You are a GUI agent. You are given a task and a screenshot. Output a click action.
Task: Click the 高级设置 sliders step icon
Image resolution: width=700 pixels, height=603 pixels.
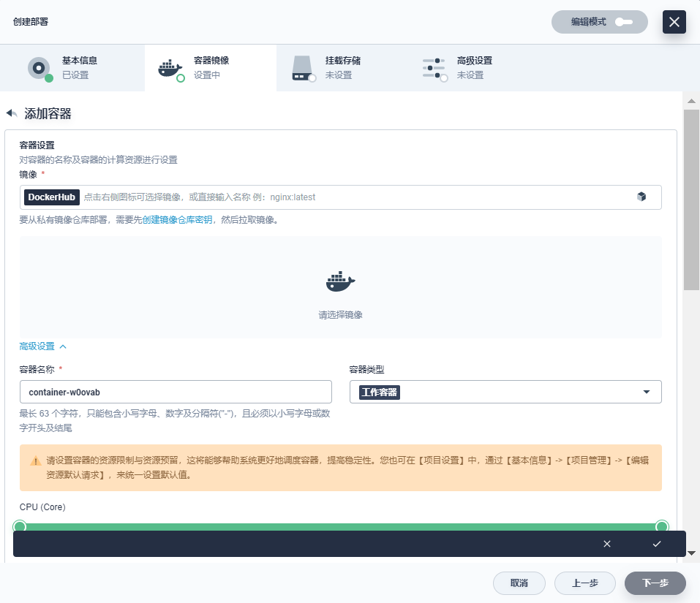coord(434,67)
